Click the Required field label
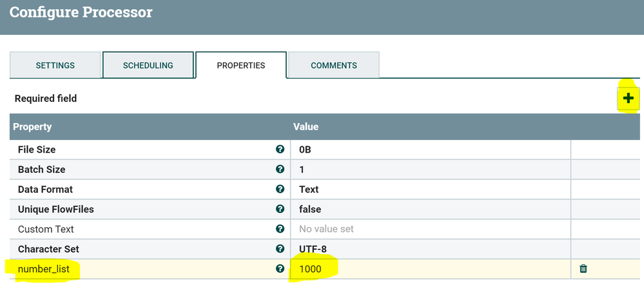The image size is (644, 283). tap(46, 99)
